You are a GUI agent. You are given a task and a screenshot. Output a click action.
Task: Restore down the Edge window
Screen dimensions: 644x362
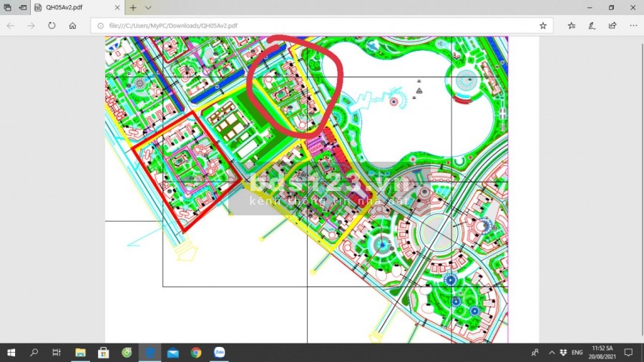[x=611, y=7]
